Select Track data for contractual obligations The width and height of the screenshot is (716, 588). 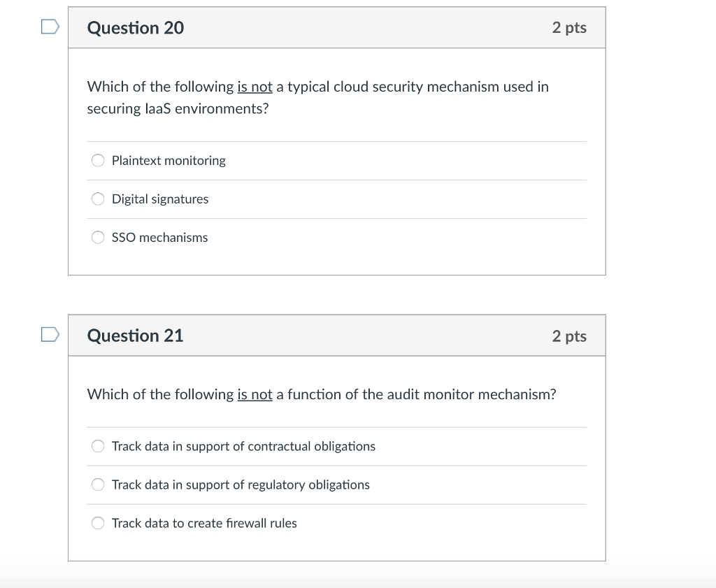click(x=99, y=446)
